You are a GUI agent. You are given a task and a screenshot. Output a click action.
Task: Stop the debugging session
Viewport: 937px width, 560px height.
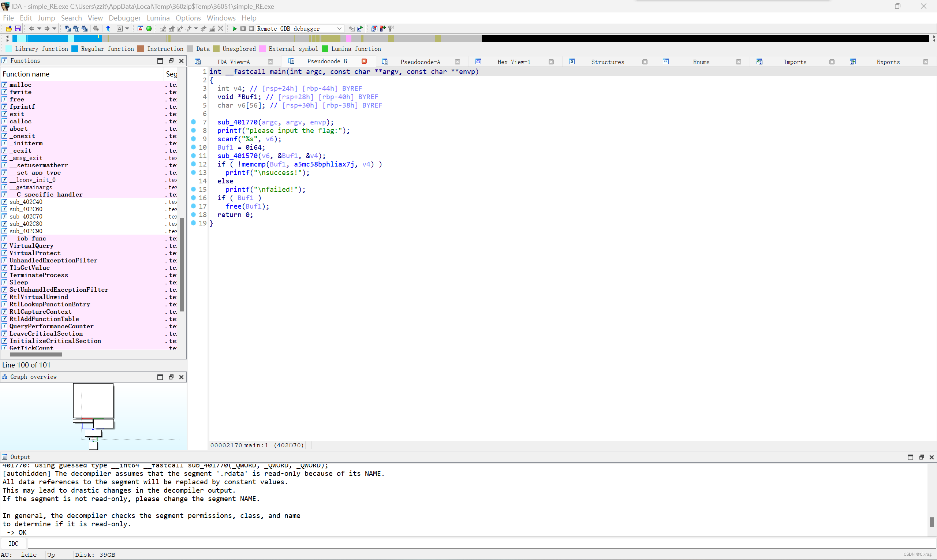tap(251, 28)
